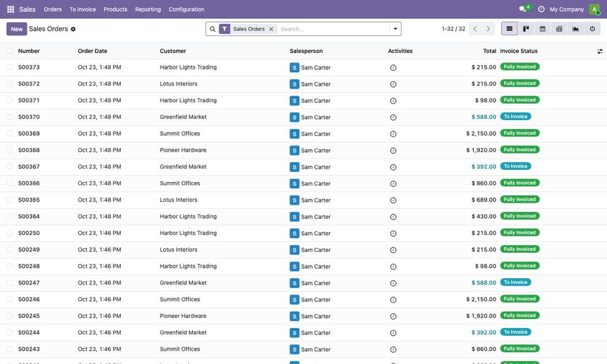The width and height of the screenshot is (607, 364).
Task: Switch to kanban view
Action: click(526, 28)
